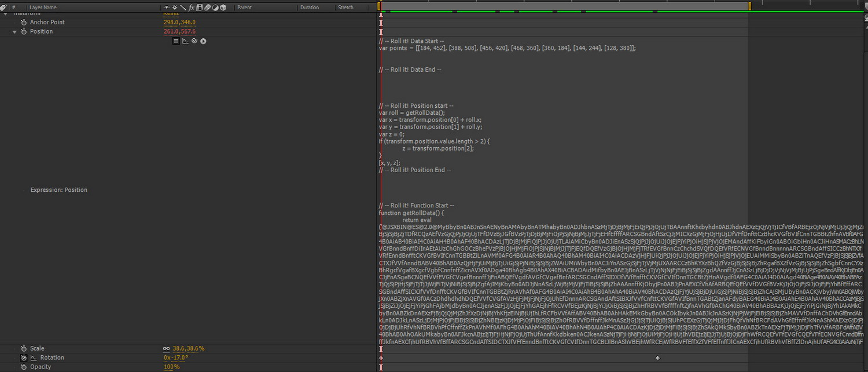Click the 'var z = 0;' expression line
868x372 pixels.
pyautogui.click(x=392, y=134)
